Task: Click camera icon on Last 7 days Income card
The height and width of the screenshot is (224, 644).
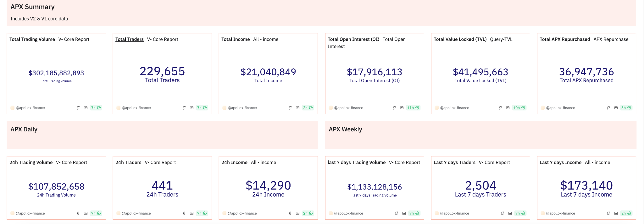Action: (616, 213)
